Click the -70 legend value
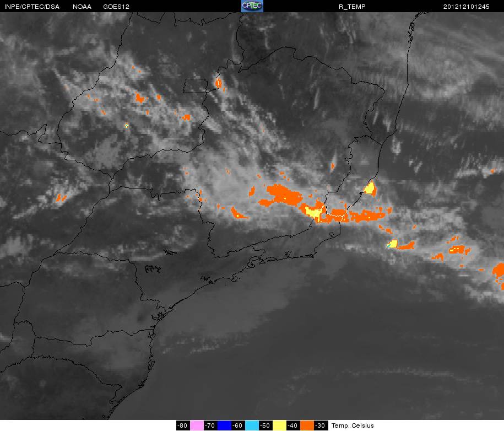 coord(210,425)
